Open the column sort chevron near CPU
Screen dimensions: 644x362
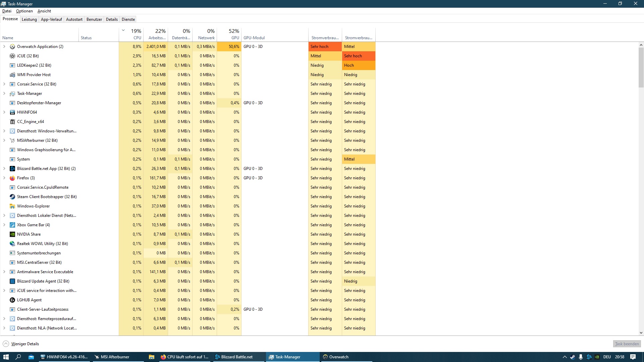pyautogui.click(x=123, y=31)
